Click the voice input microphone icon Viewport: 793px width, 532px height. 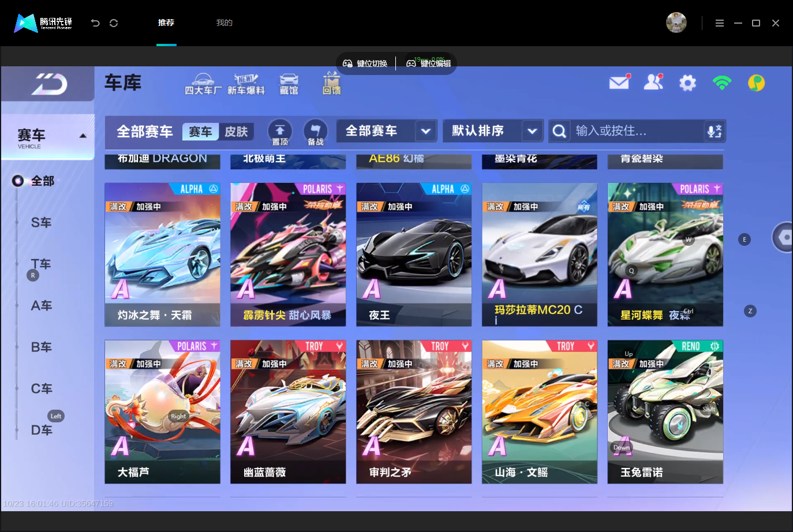point(715,131)
